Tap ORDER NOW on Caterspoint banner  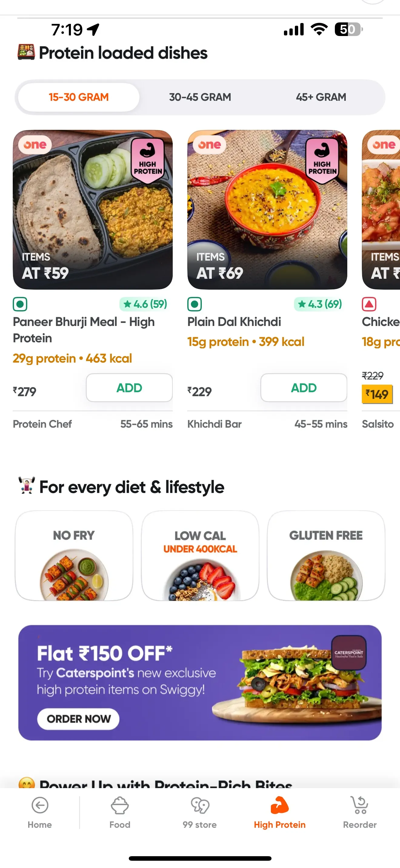click(x=78, y=719)
